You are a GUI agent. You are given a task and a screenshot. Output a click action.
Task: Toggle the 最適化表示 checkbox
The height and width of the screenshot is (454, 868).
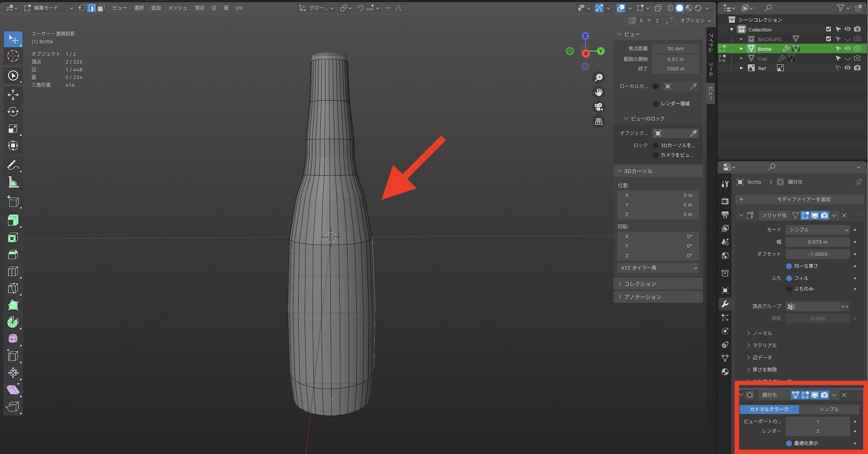pyautogui.click(x=789, y=443)
